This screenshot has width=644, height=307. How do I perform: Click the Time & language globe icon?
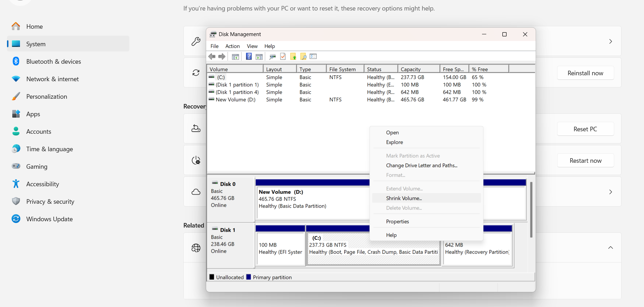[16, 149]
